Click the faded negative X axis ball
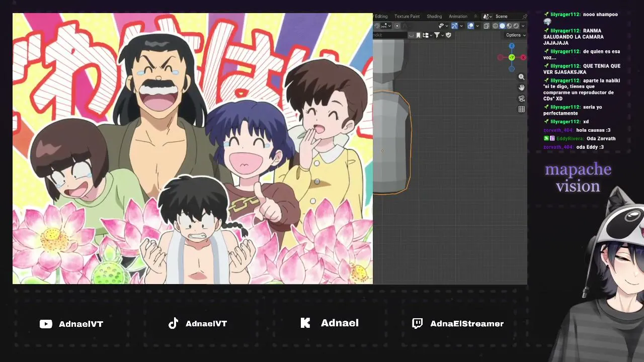The width and height of the screenshot is (644, 362). [x=500, y=57]
